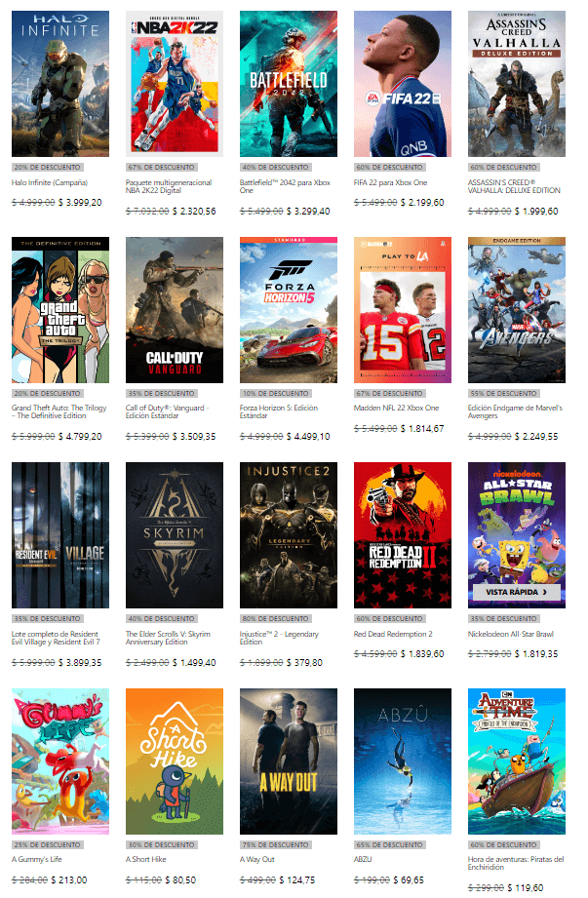Open the A Way Out cover image
588x898 pixels.
coord(288,761)
